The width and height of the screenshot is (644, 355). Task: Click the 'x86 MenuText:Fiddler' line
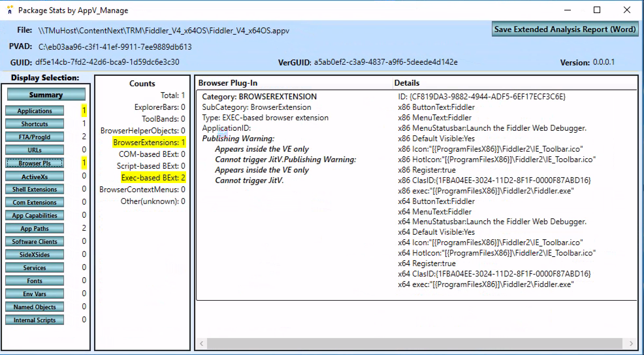435,118
